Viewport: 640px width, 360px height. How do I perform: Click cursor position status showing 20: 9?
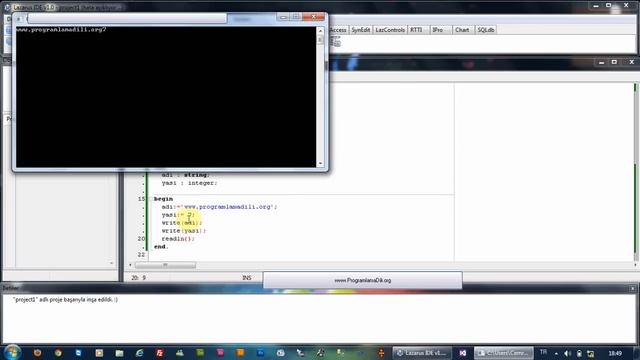(x=138, y=278)
